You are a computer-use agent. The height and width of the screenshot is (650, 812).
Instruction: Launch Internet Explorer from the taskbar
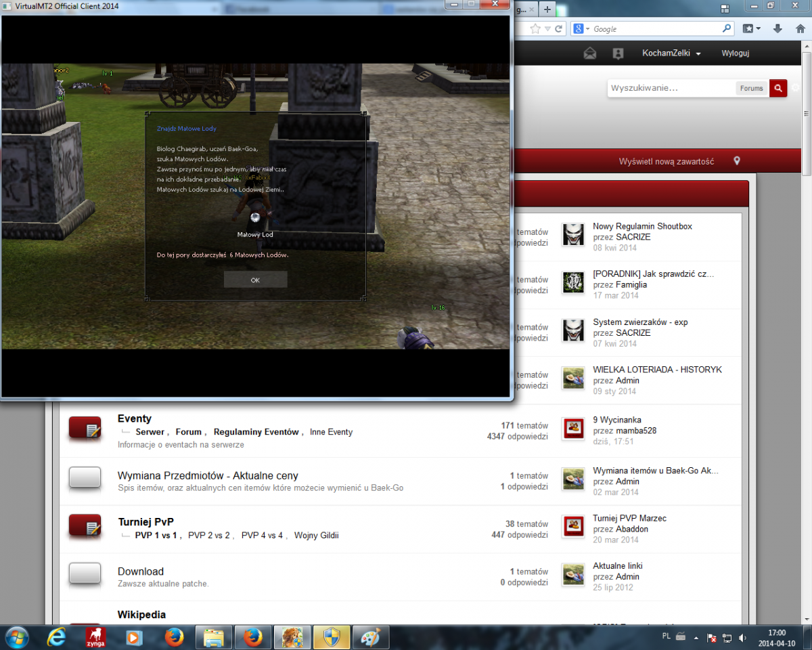point(55,637)
